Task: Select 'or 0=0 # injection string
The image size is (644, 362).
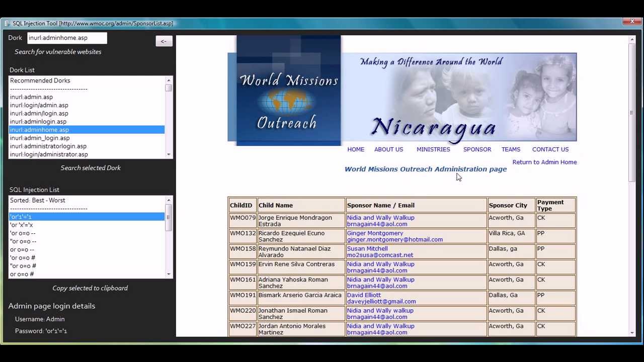Action: 87,257
